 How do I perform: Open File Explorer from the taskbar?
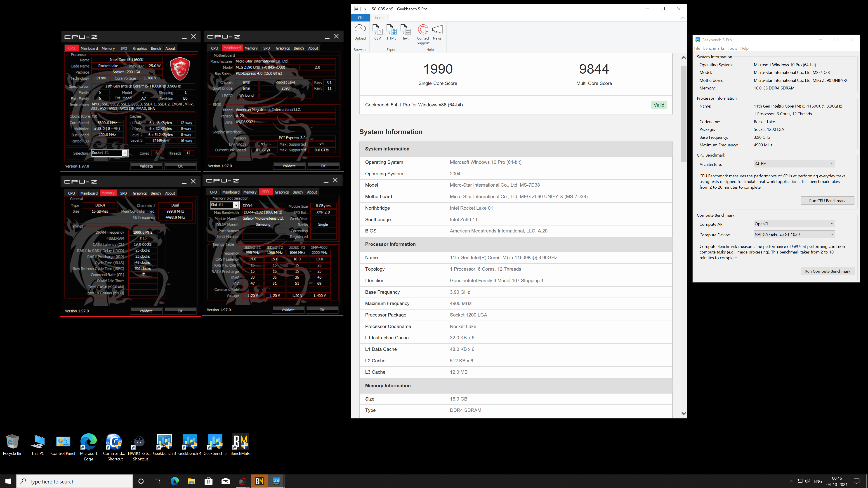[191, 481]
